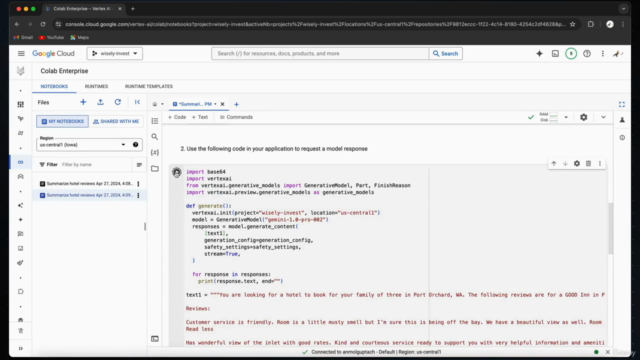Open the help question mark menu
640x360 pixels.
pos(587,53)
